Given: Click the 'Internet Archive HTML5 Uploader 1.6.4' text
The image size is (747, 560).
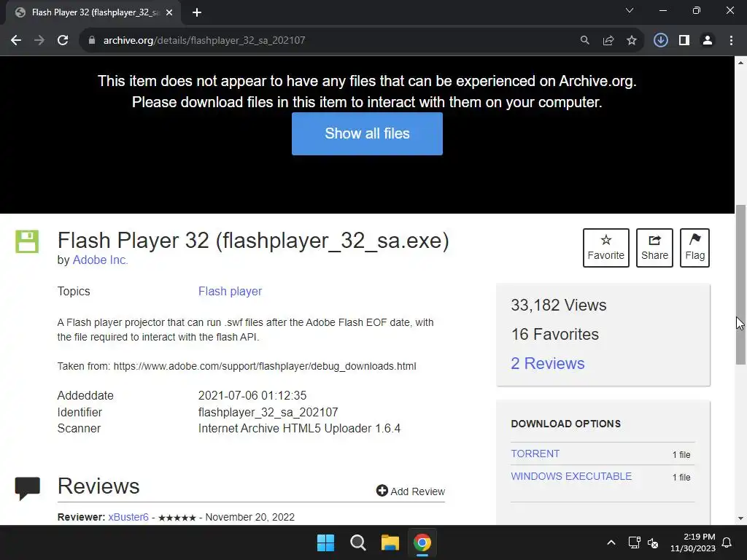Looking at the screenshot, I should (x=299, y=429).
